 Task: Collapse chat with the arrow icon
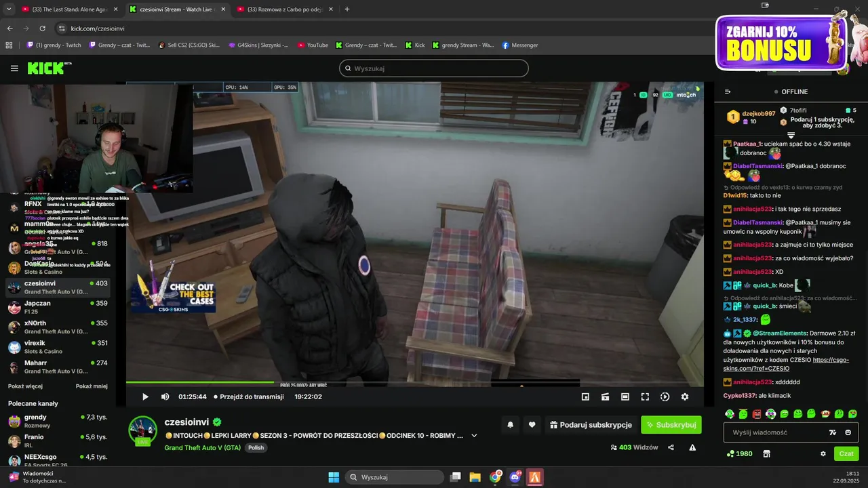(728, 91)
